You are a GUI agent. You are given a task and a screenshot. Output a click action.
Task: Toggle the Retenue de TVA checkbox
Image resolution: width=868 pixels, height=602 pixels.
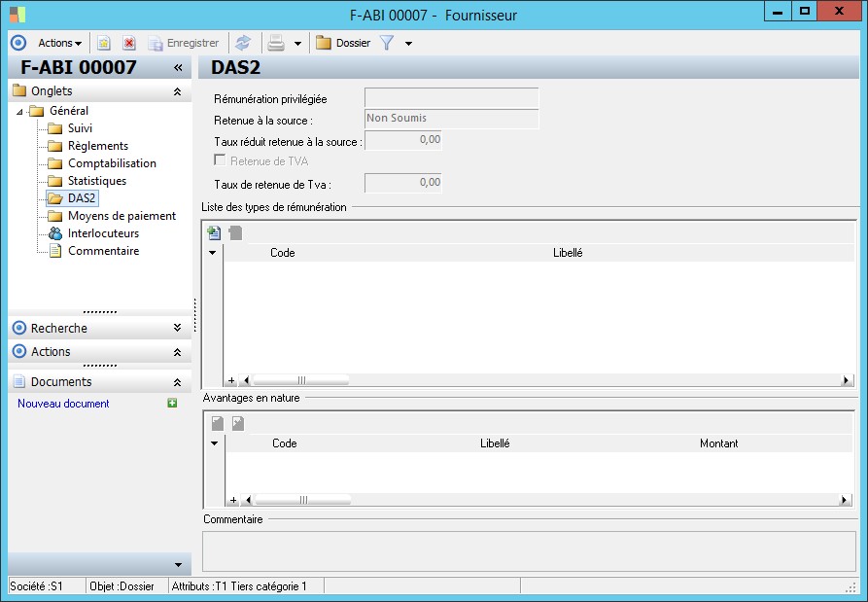(220, 160)
